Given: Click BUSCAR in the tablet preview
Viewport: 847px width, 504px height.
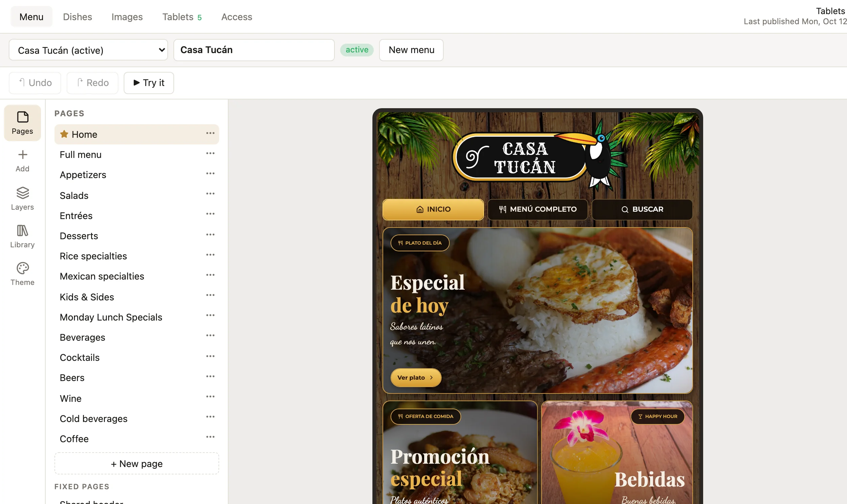Looking at the screenshot, I should click(x=642, y=210).
